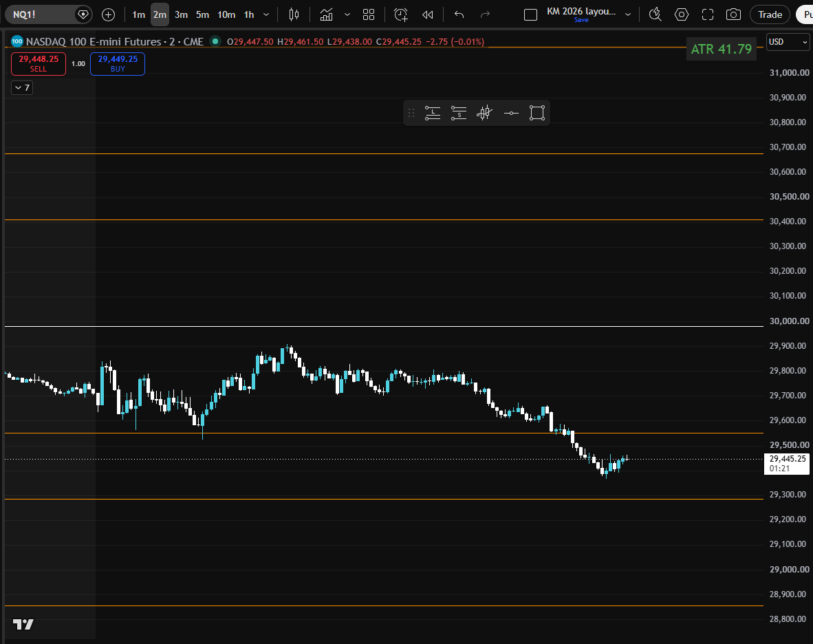813x644 pixels.
Task: Add a symbol to compare with plus icon
Action: pos(109,14)
